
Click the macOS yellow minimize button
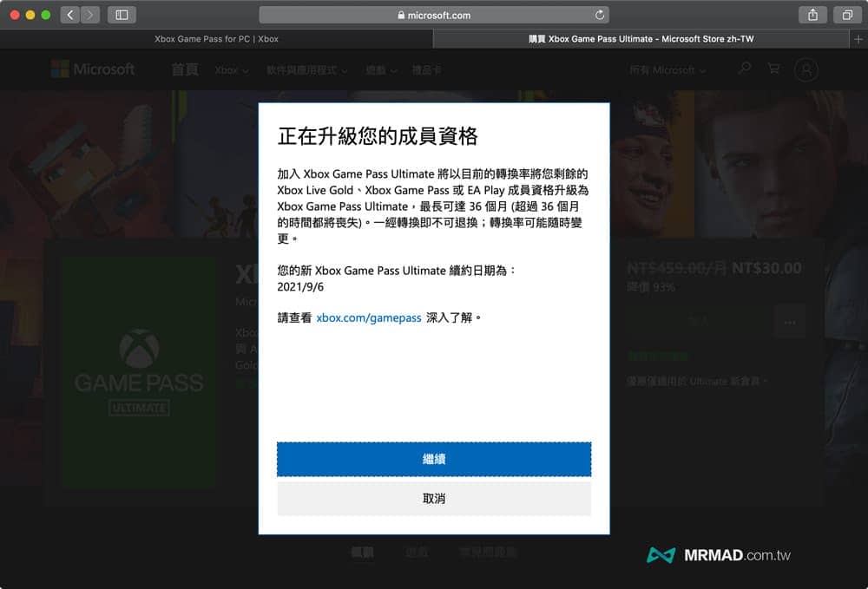30,15
